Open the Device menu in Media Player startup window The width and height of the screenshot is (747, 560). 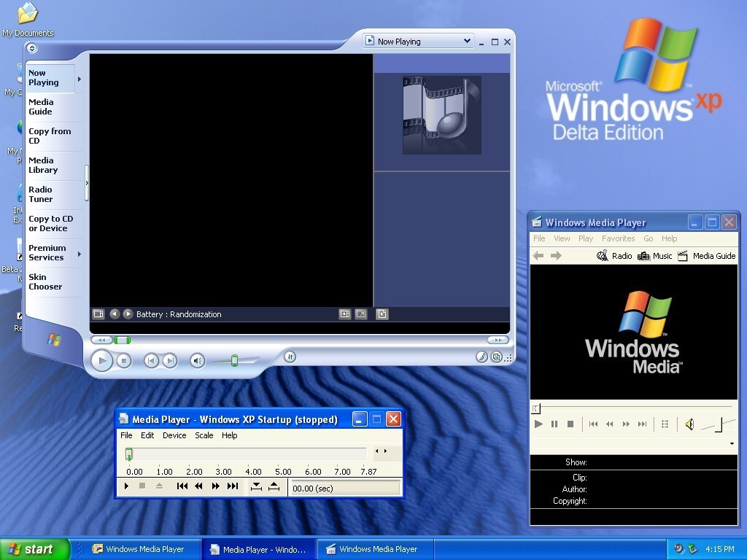coord(174,435)
